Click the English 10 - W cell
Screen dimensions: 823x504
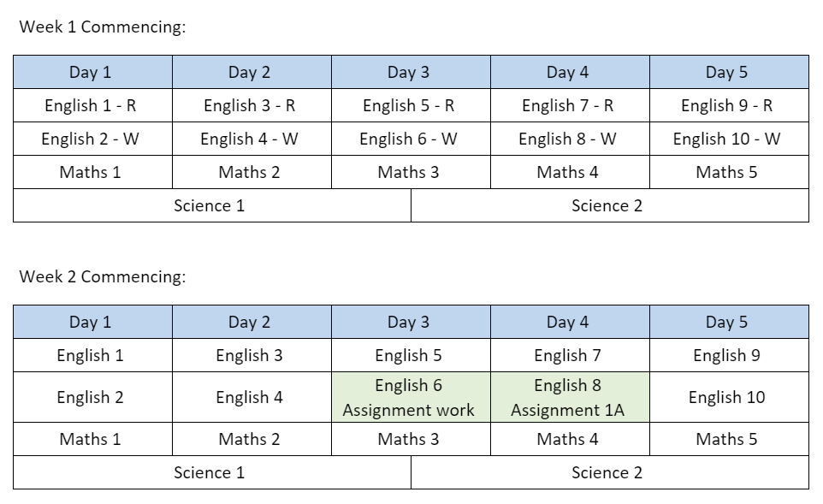pyautogui.click(x=729, y=139)
